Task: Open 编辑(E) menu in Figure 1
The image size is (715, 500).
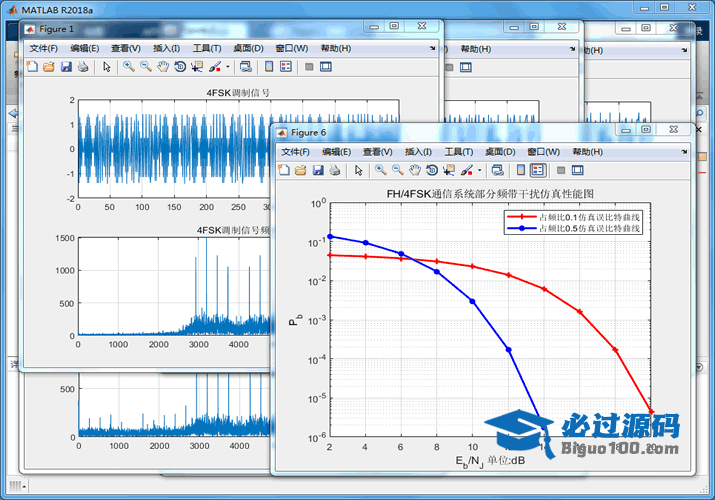Action: pyautogui.click(x=85, y=48)
